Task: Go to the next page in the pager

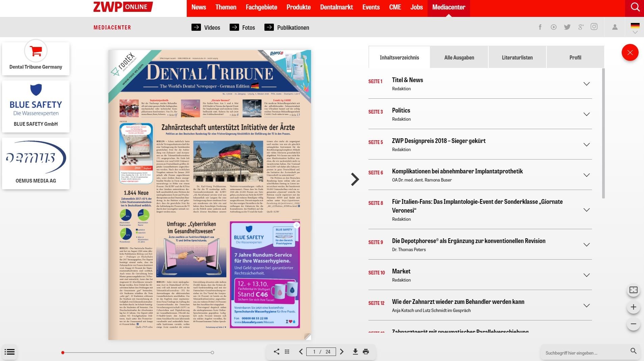Action: [x=341, y=352]
